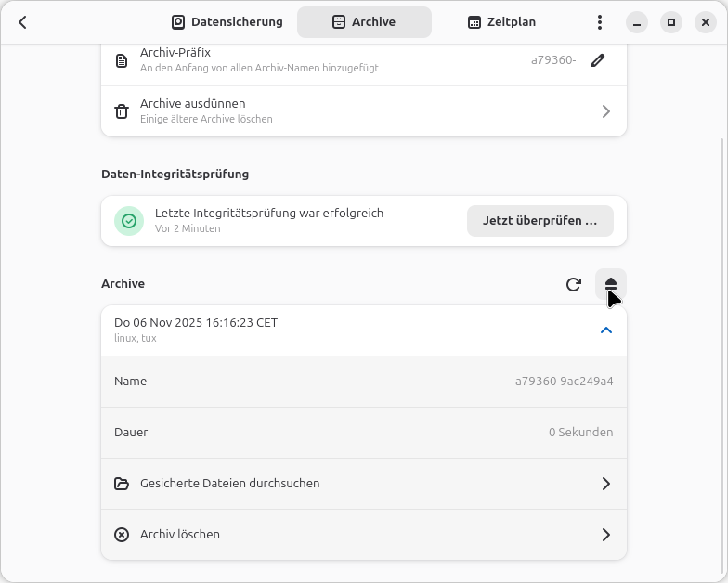728x583 pixels.
Task: Refresh the archive list
Action: (x=574, y=285)
